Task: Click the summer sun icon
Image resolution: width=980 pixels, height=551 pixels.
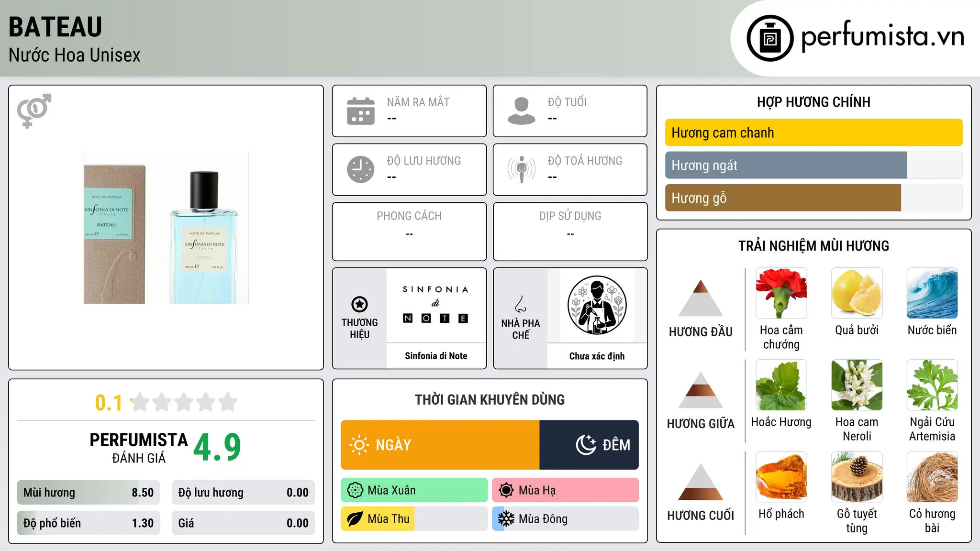Action: pyautogui.click(x=506, y=490)
